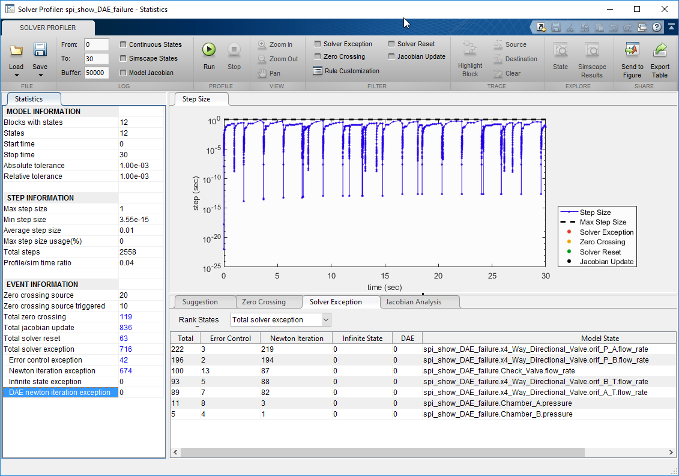
Task: Expand the Save dropdown arrow
Action: (41, 77)
